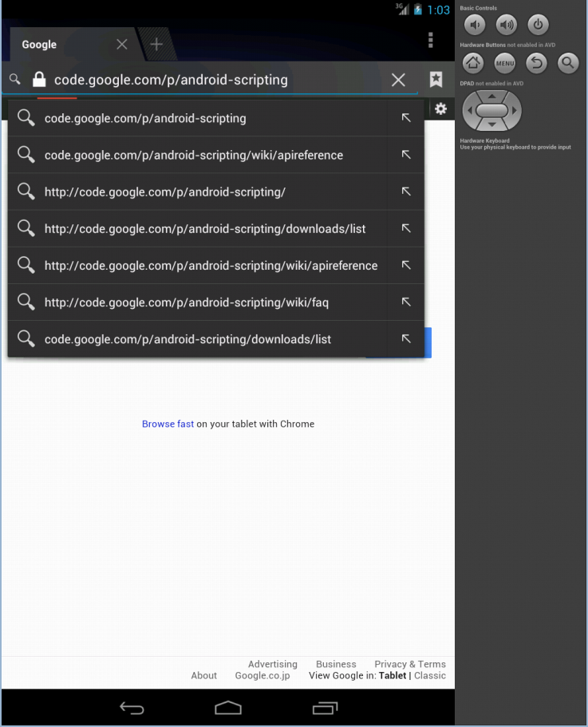Bookmark the current page with the star icon
Image resolution: width=588 pixels, height=727 pixels.
(x=436, y=79)
